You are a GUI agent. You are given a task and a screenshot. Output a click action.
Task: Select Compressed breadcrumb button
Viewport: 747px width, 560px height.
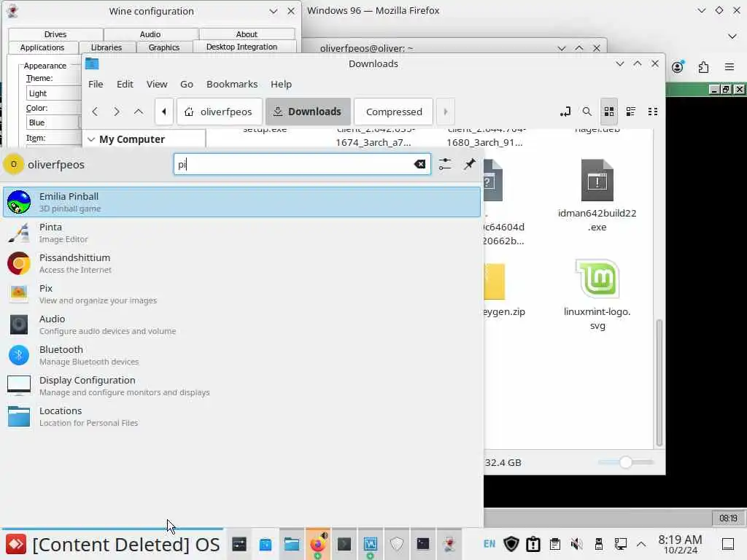coord(393,112)
